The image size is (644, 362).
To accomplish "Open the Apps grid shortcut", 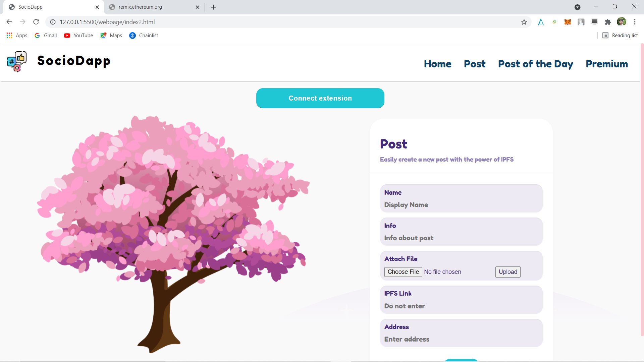I will (x=17, y=36).
